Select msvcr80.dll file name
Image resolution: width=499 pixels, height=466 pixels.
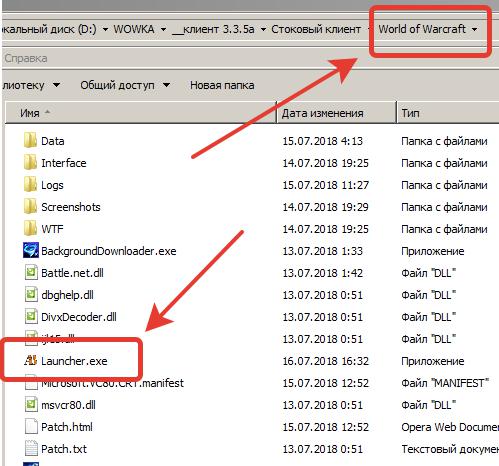coord(68,405)
